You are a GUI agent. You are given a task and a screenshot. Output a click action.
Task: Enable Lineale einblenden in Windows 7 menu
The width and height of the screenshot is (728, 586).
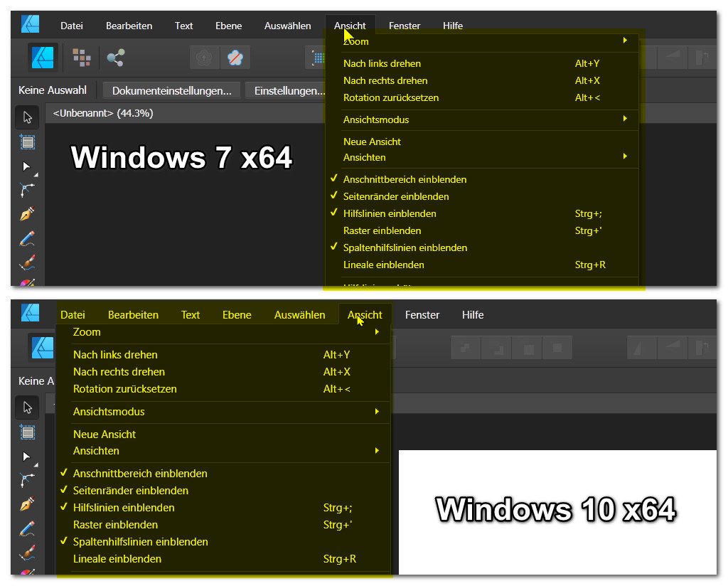tap(482, 265)
